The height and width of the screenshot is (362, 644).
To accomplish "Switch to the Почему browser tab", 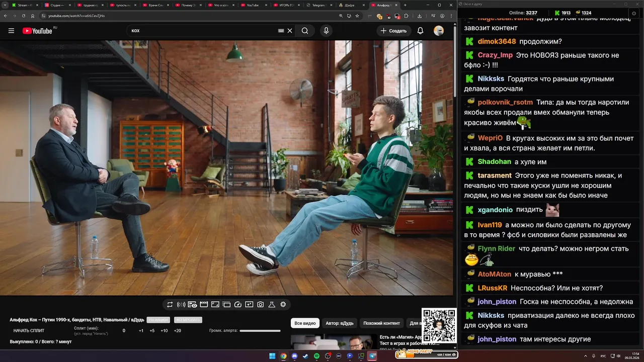I will coord(188,5).
